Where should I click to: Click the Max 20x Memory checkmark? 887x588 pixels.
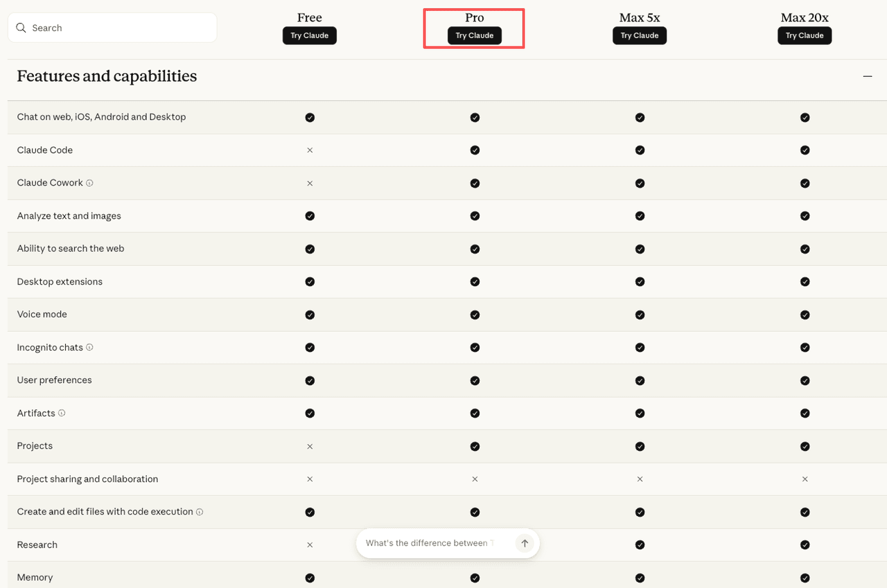[x=805, y=577]
